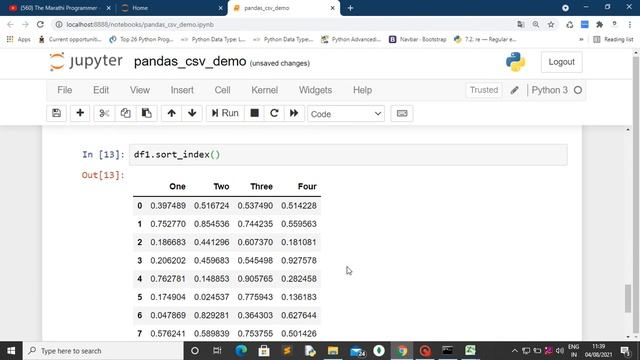This screenshot has width=640, height=360.
Task: Run the current cell
Action: 225,113
